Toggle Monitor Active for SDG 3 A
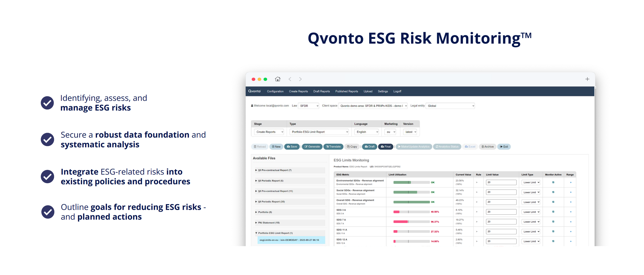 [x=553, y=212]
